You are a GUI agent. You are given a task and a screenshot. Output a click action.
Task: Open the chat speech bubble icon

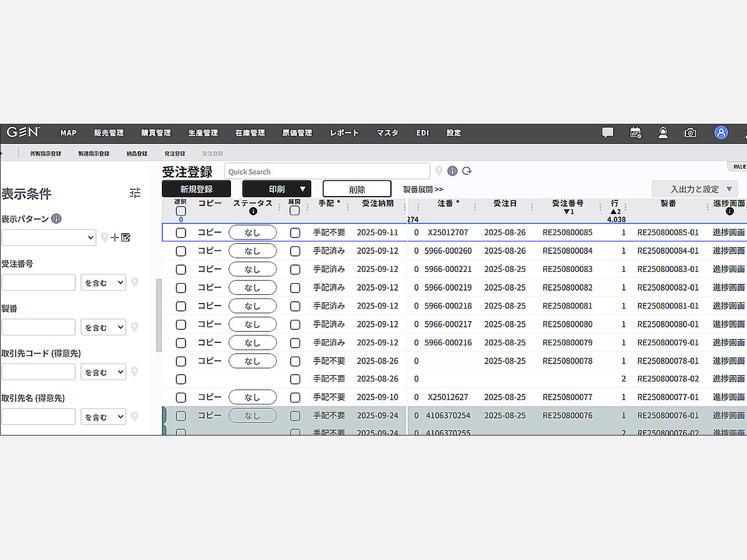pyautogui.click(x=608, y=133)
